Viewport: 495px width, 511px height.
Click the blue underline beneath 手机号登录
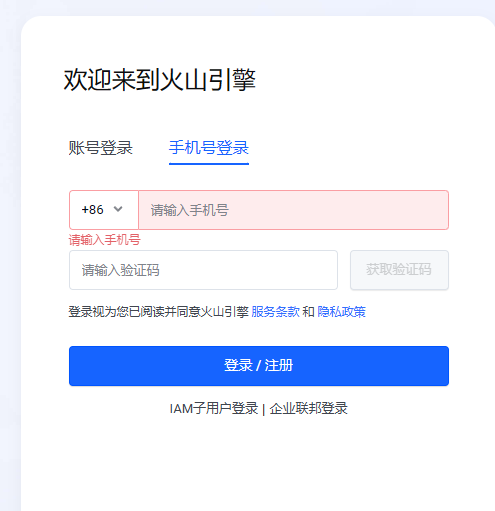point(209,164)
